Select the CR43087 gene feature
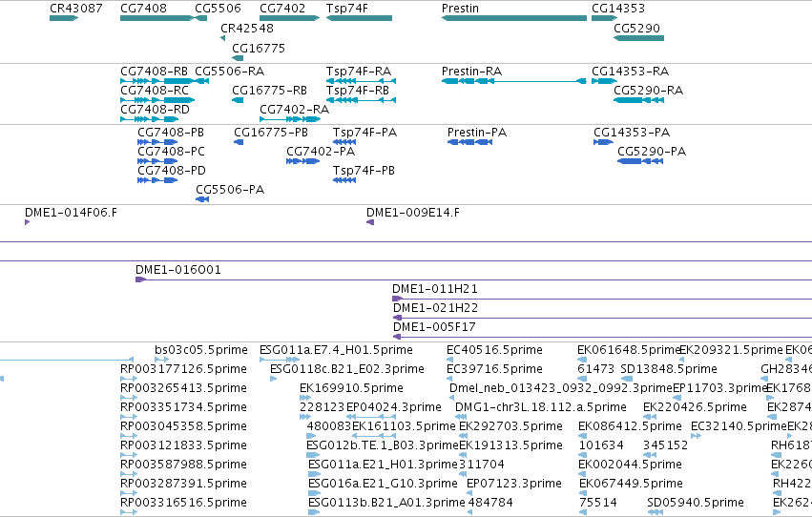 point(64,18)
